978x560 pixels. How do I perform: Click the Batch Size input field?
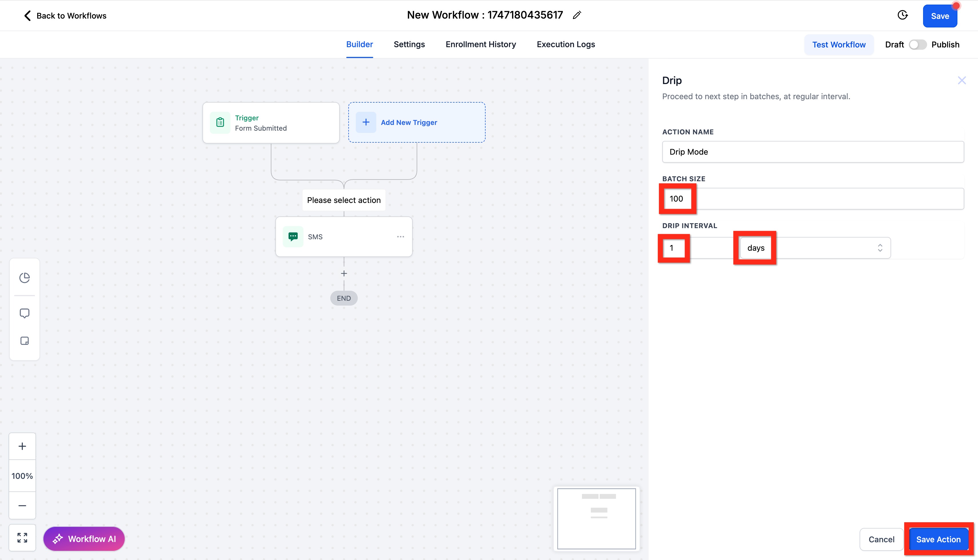pos(812,199)
